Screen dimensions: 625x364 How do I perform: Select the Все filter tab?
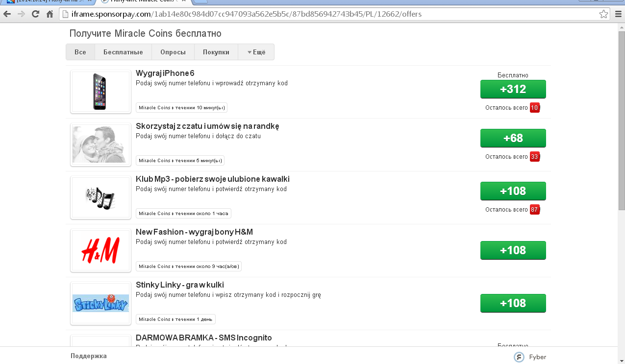[x=80, y=52]
